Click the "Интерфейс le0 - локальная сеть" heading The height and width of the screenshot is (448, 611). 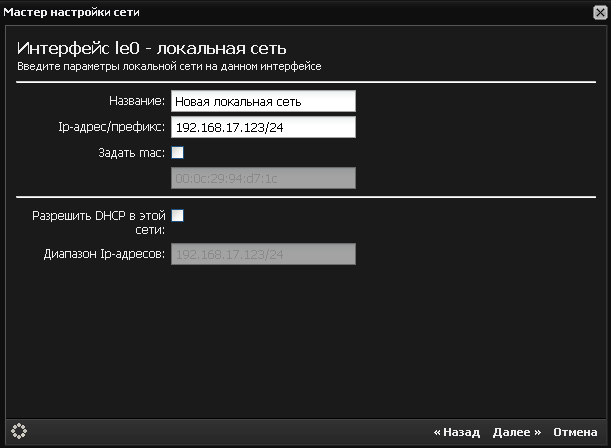tap(160, 47)
